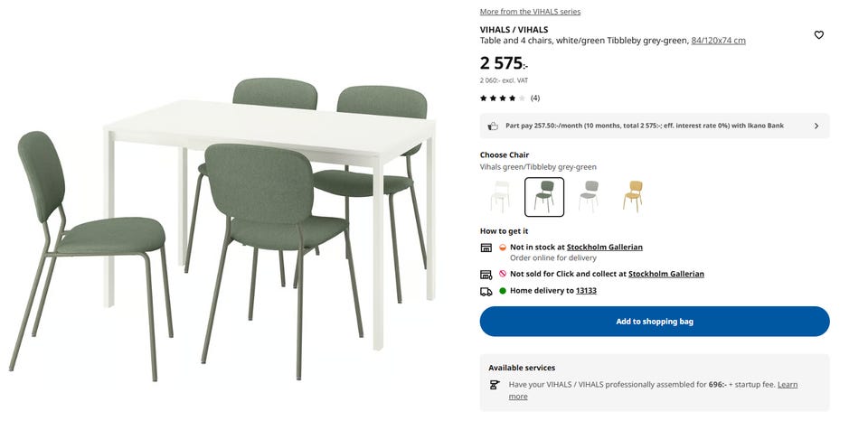The image size is (868, 421).
Task: Click the assembly drill service icon
Action: pos(495,385)
